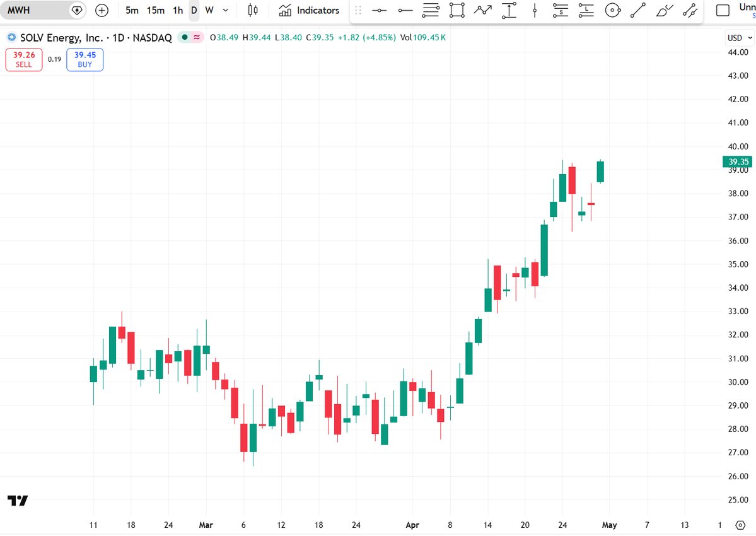Image resolution: width=756 pixels, height=536 pixels.
Task: Add a symbol with the plus circle icon
Action: coord(102,10)
